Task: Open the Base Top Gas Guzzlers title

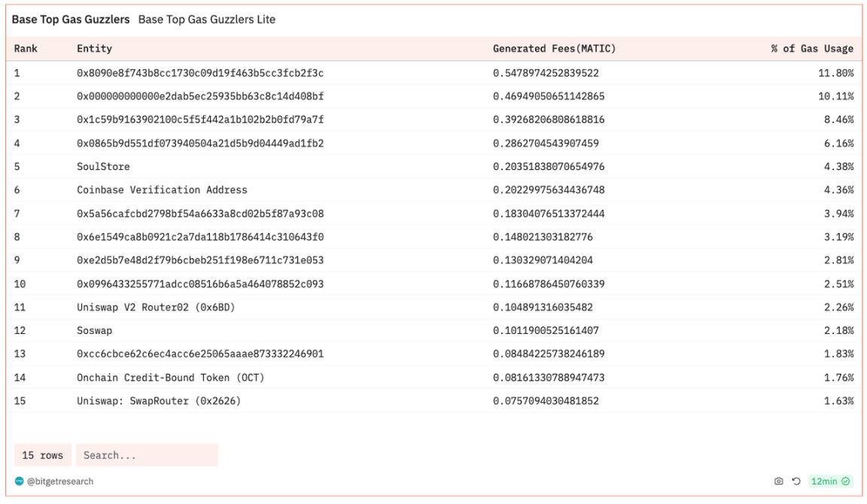Action: (x=71, y=20)
